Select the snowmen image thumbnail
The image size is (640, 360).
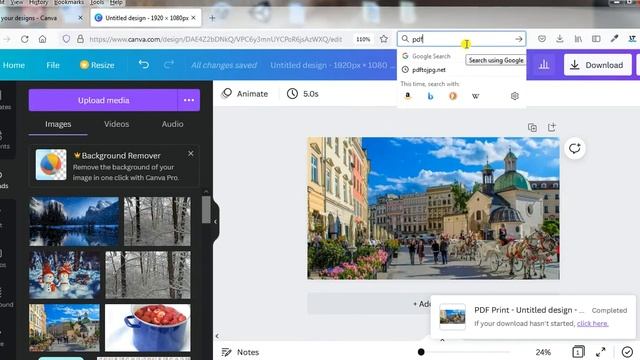(64, 275)
